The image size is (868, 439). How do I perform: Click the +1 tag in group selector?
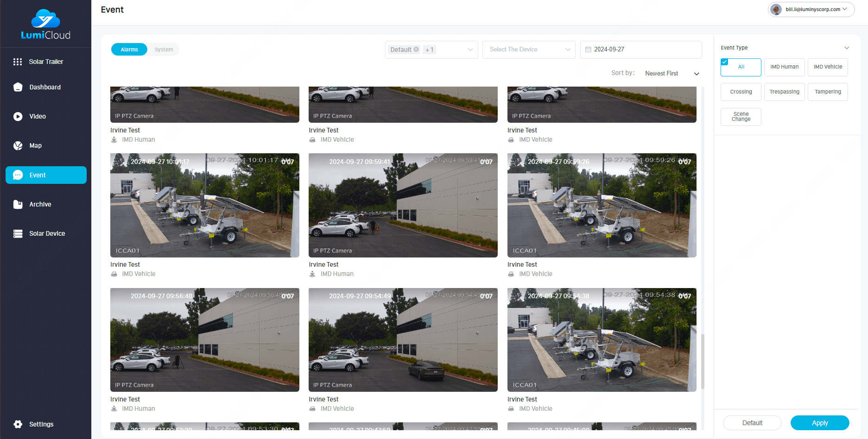point(429,50)
